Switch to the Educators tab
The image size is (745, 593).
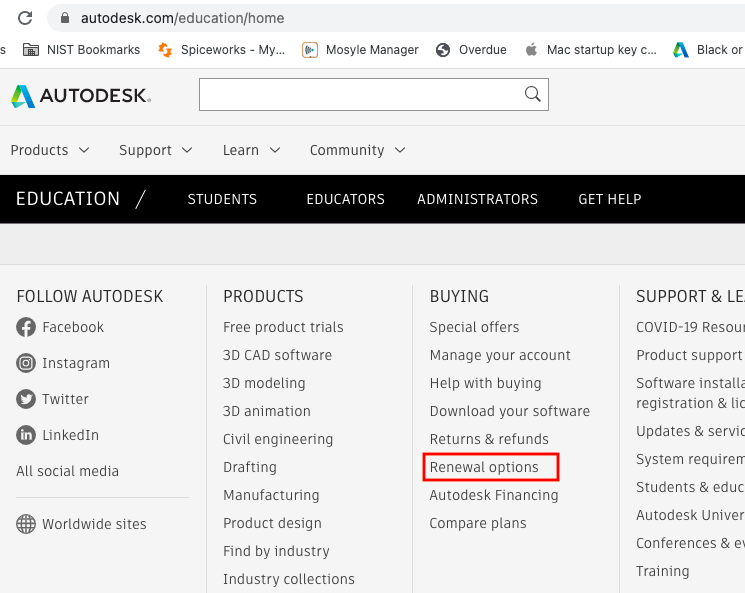pos(345,199)
